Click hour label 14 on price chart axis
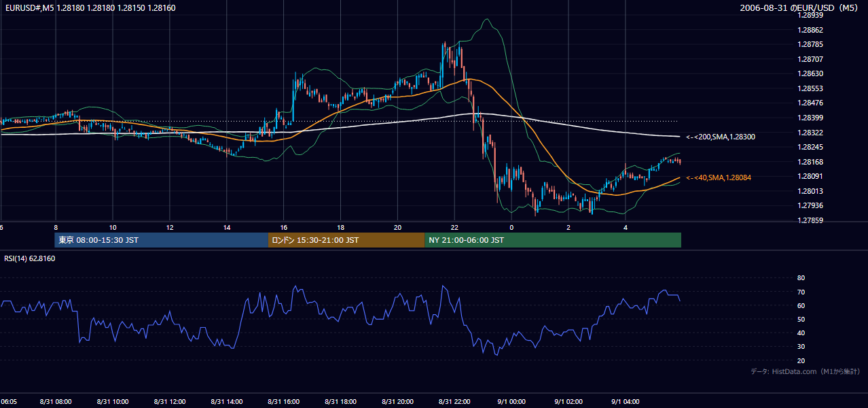 click(x=227, y=227)
